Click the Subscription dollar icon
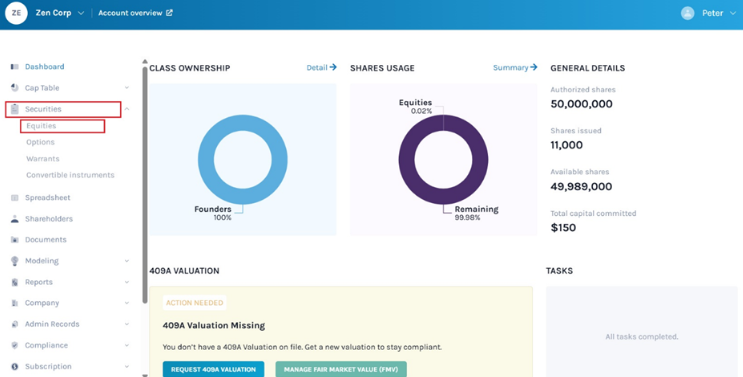The height and width of the screenshot is (377, 743). click(x=15, y=367)
